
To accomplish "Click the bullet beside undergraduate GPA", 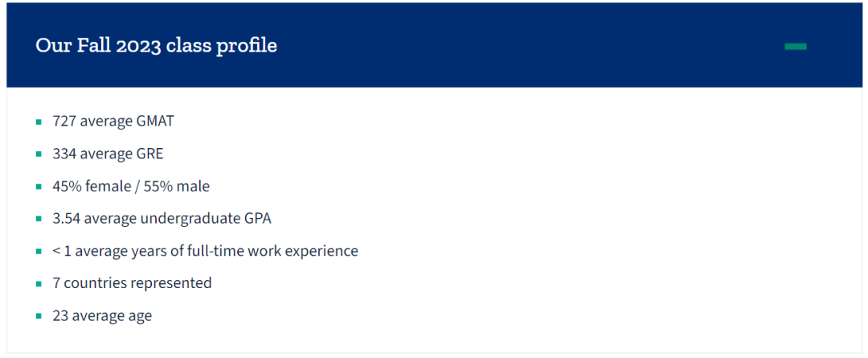I will coord(39,219).
